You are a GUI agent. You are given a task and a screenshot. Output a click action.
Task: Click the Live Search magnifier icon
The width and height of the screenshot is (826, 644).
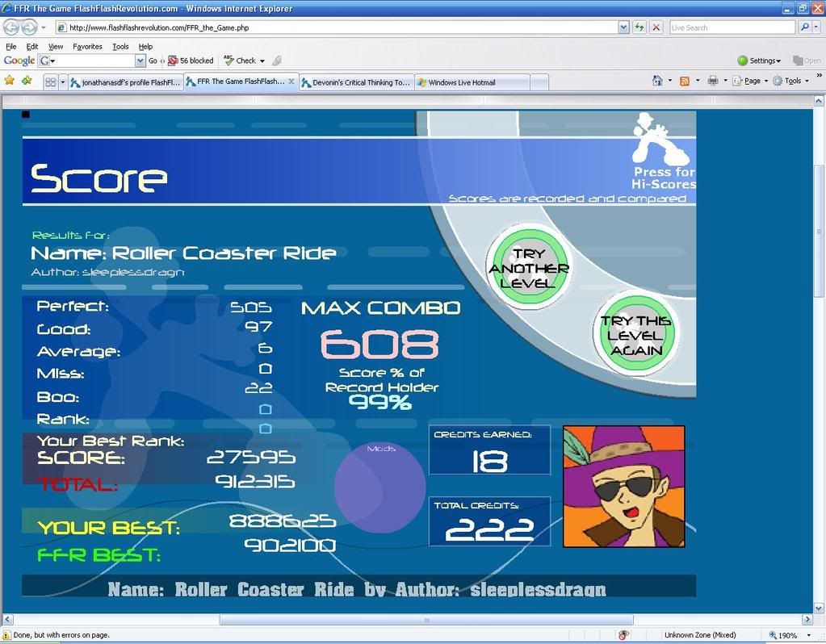804,27
